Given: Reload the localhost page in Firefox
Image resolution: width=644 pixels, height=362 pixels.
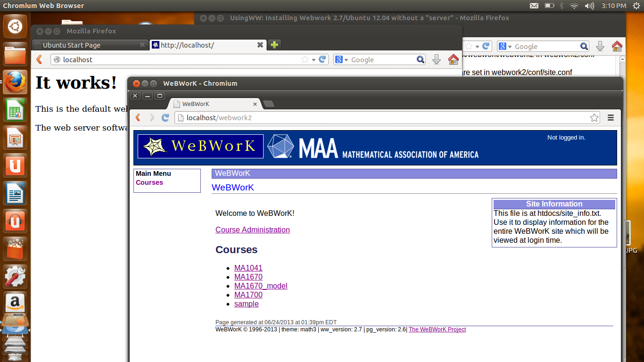Looking at the screenshot, I should click(x=322, y=59).
